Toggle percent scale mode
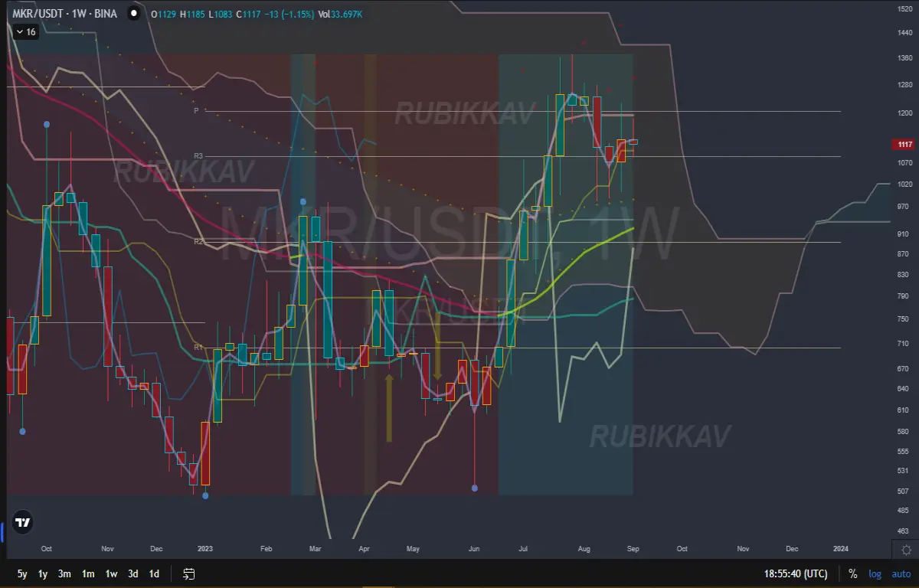This screenshot has width=919, height=588. tap(852, 573)
